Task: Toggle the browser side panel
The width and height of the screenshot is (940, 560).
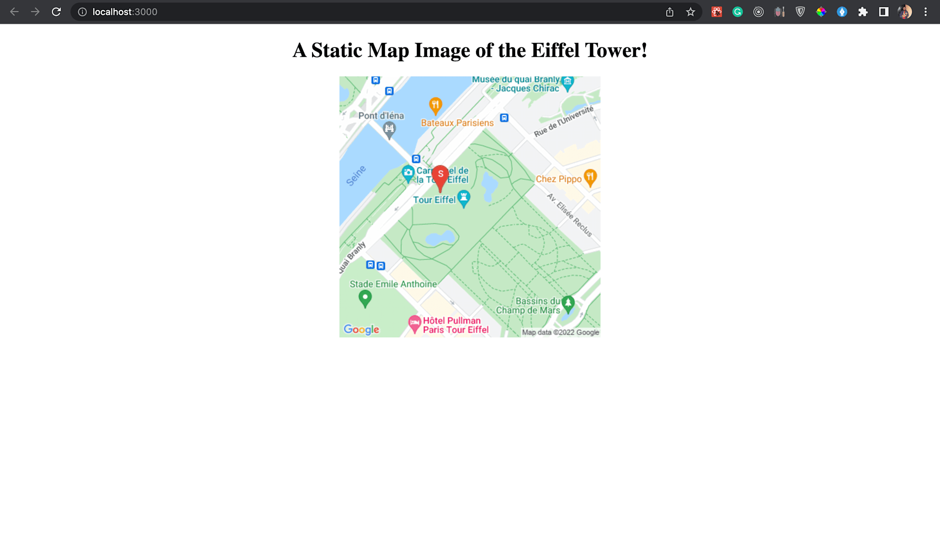Action: (884, 12)
